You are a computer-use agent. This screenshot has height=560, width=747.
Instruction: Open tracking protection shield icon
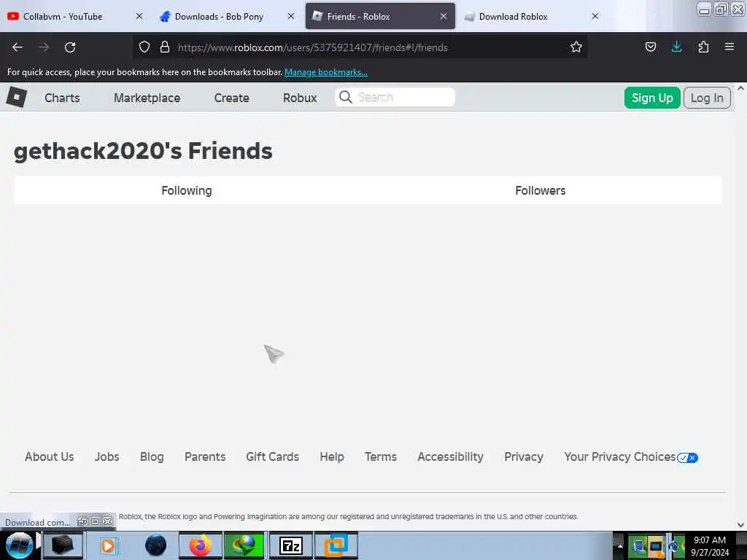[144, 47]
